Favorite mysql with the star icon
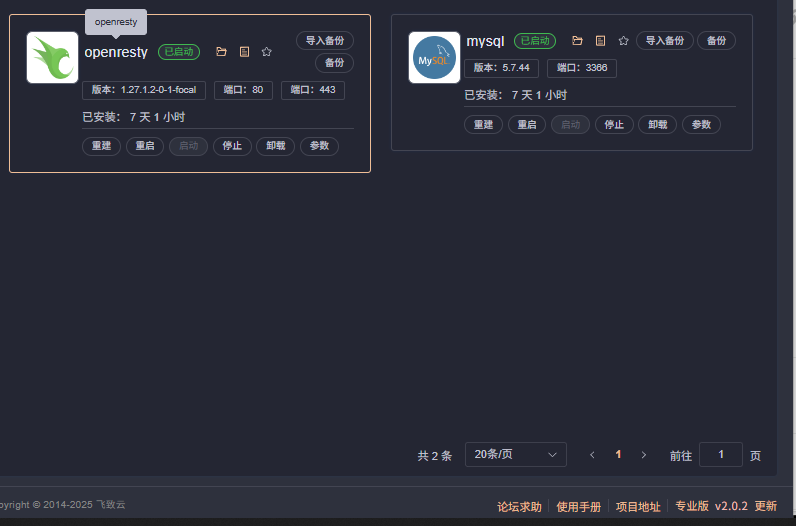This screenshot has height=526, width=796. click(x=624, y=41)
